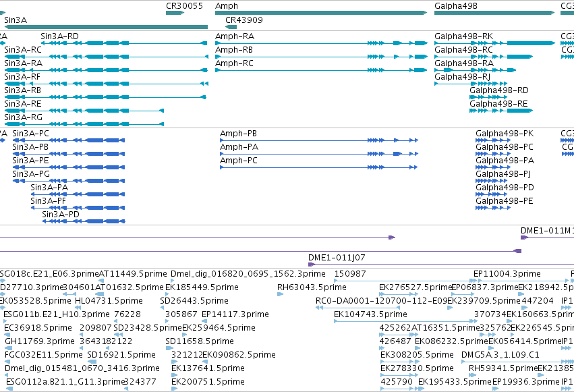Select Galpha49B-PD protein label

tap(505, 188)
